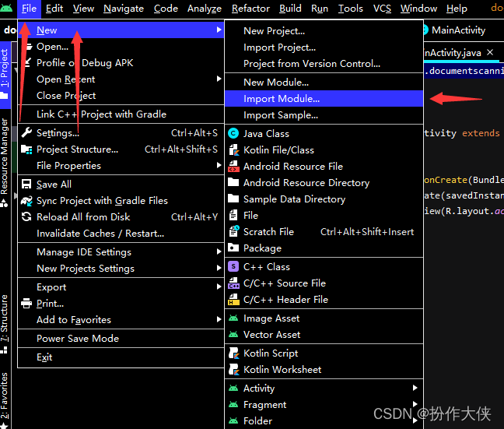Expand the New submenu arrow

tap(219, 30)
